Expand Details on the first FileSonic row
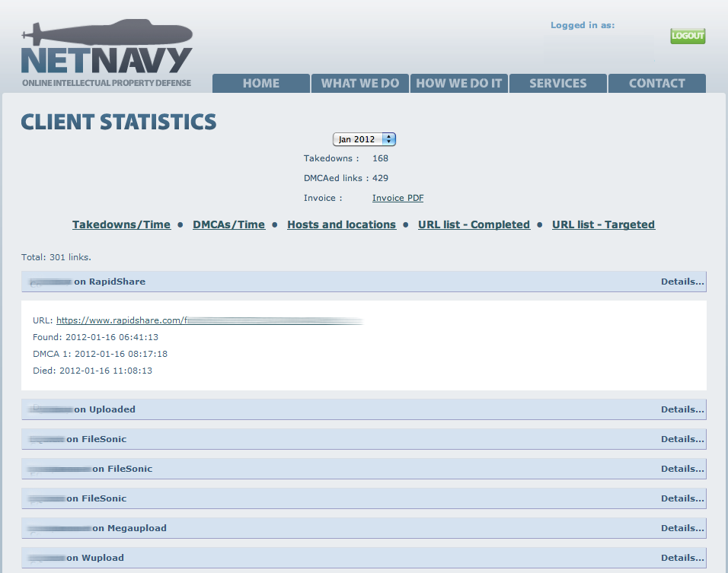The height and width of the screenshot is (573, 728). 682,439
